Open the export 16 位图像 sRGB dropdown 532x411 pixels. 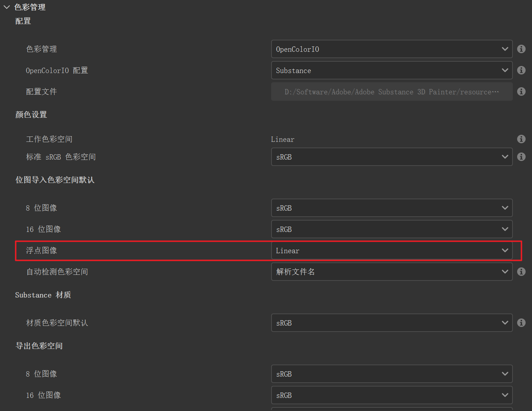[392, 395]
